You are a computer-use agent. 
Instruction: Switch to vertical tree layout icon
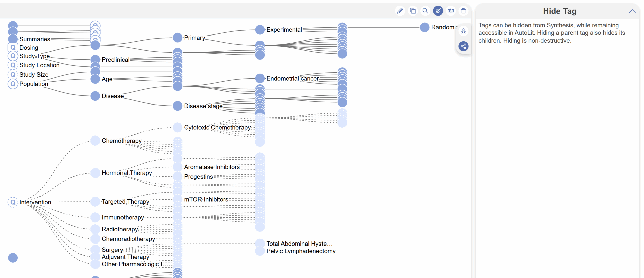coord(463,31)
